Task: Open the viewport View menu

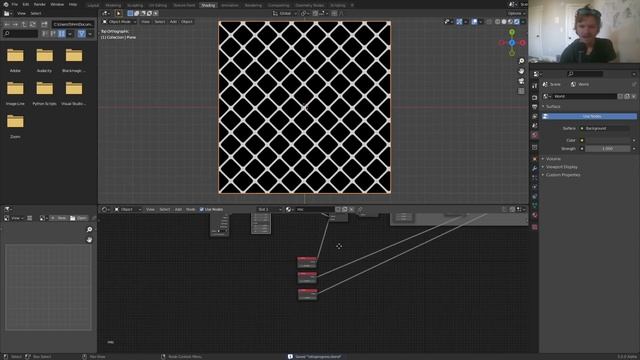Action: coord(145,22)
